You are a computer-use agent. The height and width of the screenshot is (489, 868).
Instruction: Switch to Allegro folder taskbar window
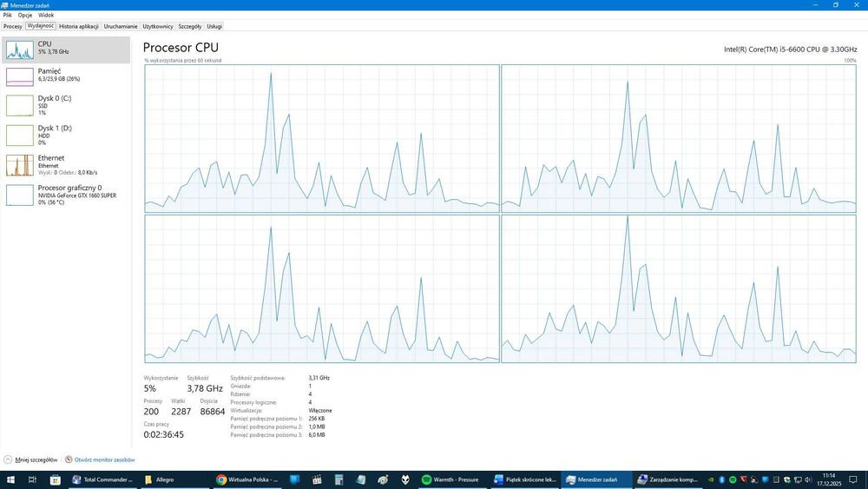click(175, 479)
